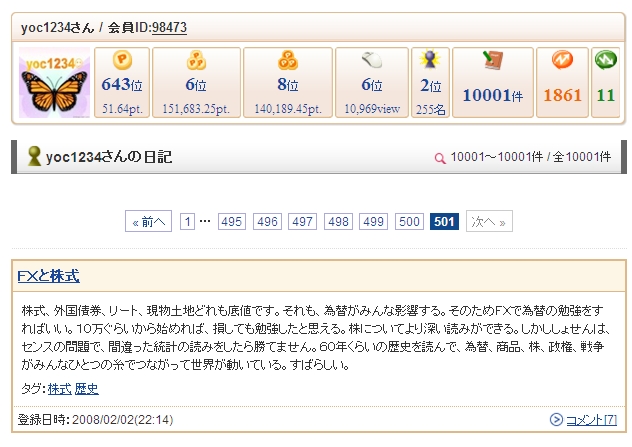The width and height of the screenshot is (632, 447).
Task: Go to page 500
Action: (408, 222)
